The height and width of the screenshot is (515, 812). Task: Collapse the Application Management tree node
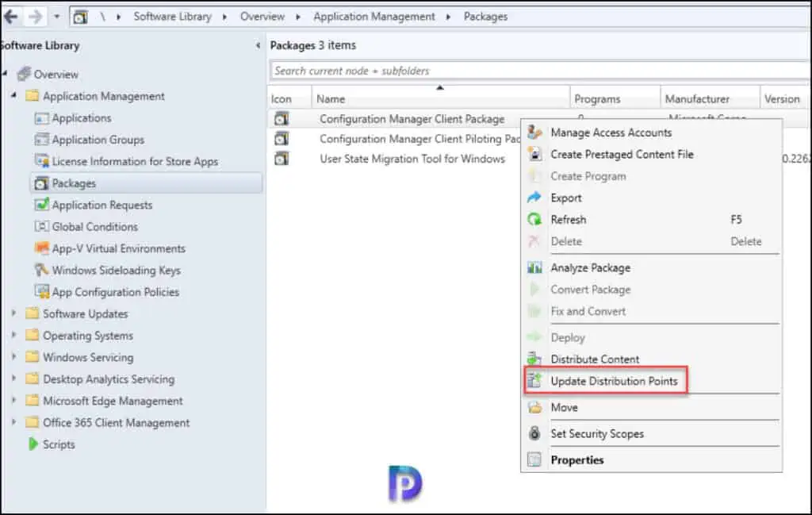point(14,95)
